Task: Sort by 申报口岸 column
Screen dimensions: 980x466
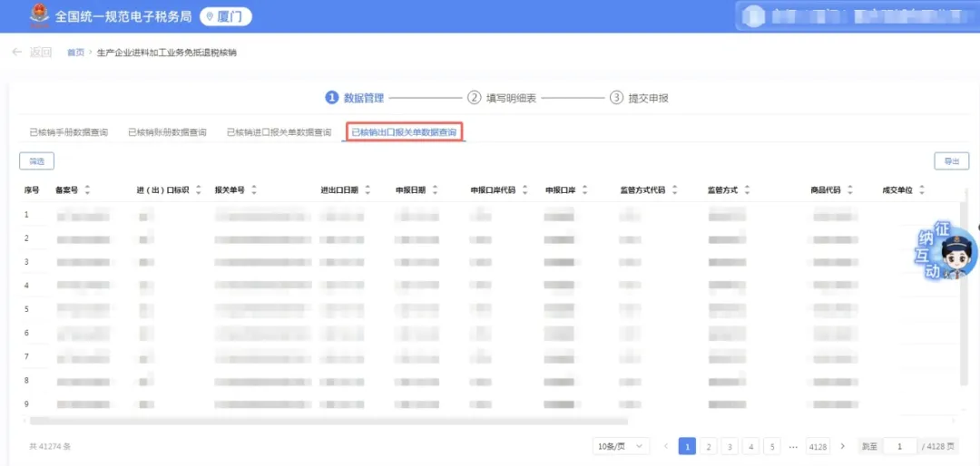Action: 584,190
